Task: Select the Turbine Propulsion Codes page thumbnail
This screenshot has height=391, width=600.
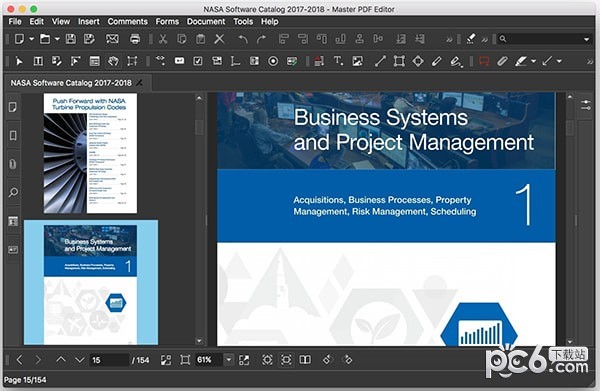Action: pos(90,153)
